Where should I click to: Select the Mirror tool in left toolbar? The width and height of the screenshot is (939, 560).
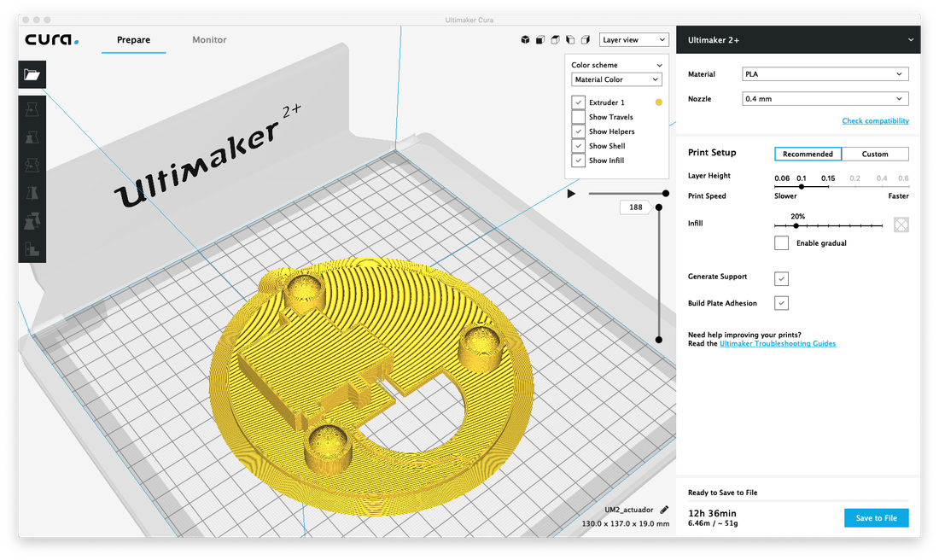click(32, 193)
